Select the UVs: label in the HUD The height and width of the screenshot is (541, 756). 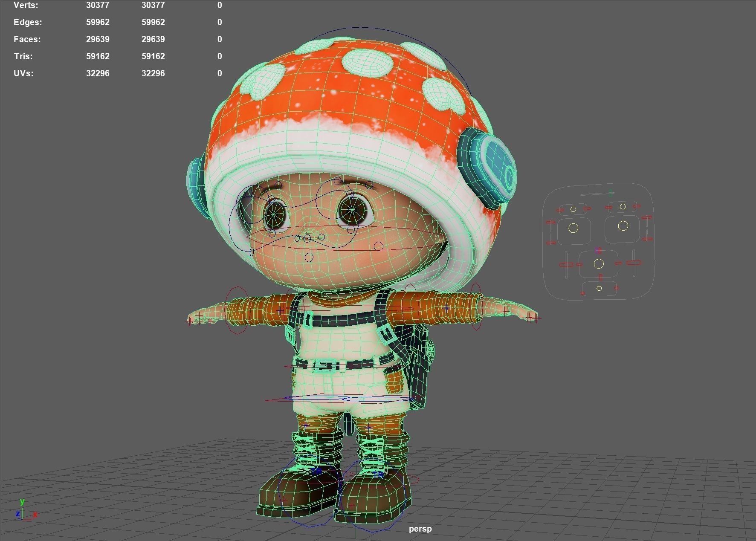click(23, 73)
